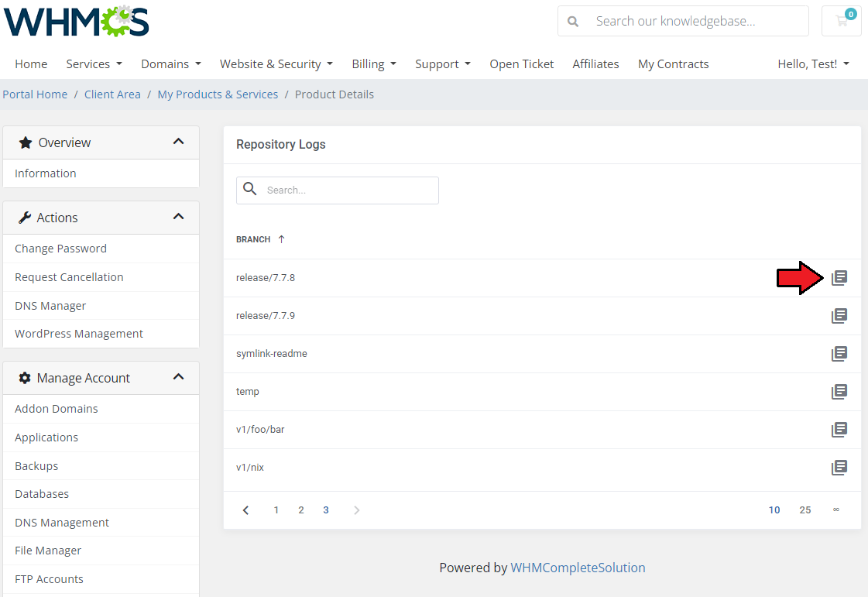Open the Services dropdown menu
868x597 pixels.
point(94,63)
